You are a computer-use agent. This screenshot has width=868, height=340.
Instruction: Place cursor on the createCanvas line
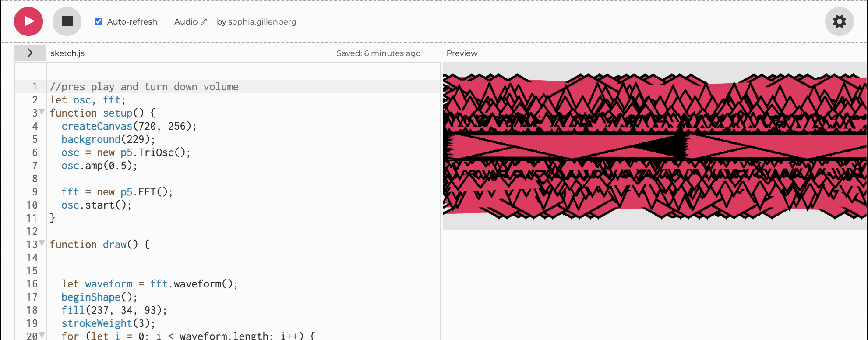[x=129, y=126]
